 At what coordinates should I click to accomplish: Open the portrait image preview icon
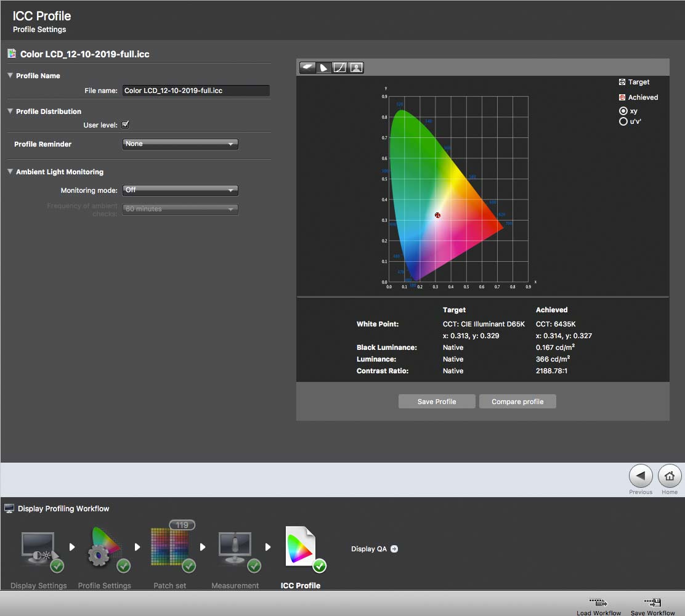tap(357, 68)
